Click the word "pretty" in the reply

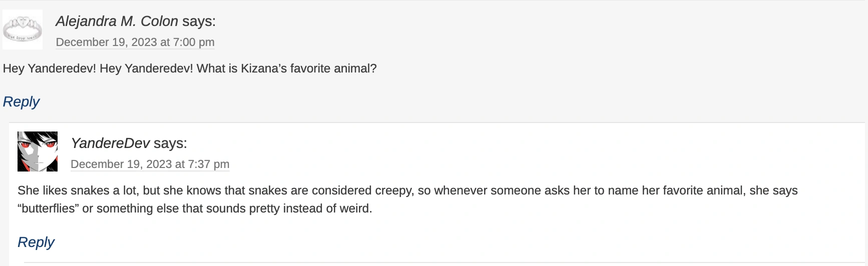click(264, 208)
